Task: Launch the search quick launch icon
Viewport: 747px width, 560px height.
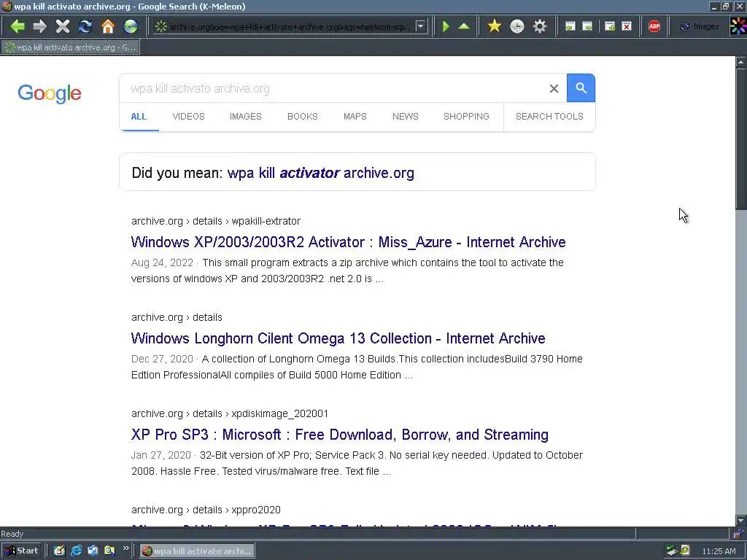Action: pyautogui.click(x=109, y=551)
